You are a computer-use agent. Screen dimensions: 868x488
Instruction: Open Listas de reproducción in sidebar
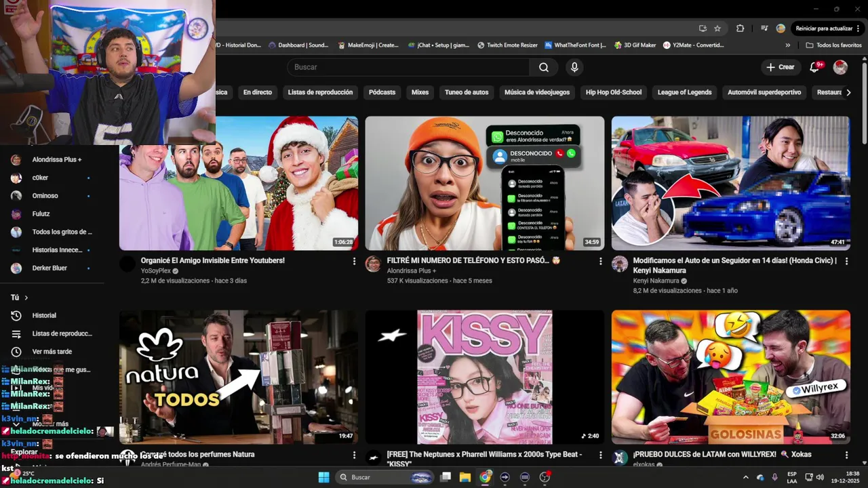click(52, 334)
